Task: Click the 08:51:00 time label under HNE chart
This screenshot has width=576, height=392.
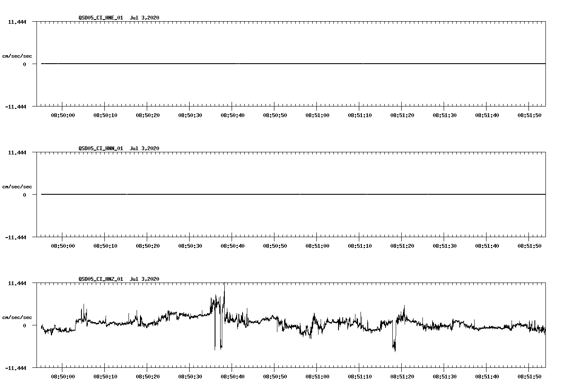Action: (x=317, y=115)
